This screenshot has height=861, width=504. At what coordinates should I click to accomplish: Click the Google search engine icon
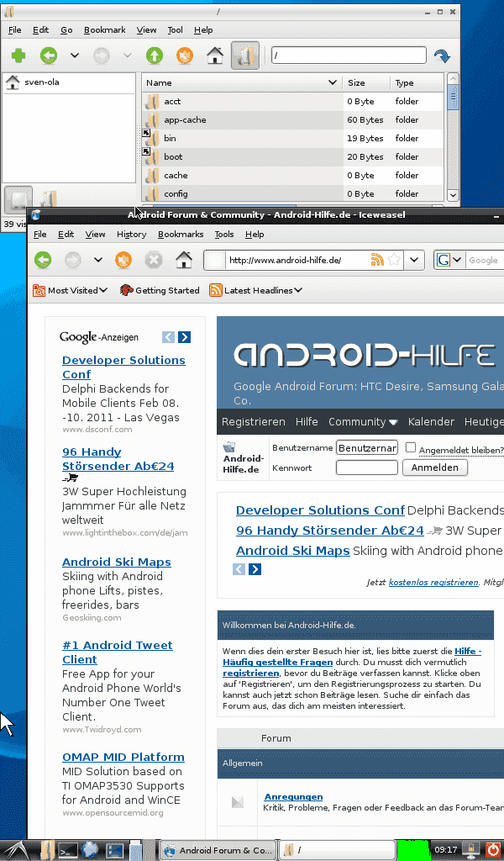(444, 260)
